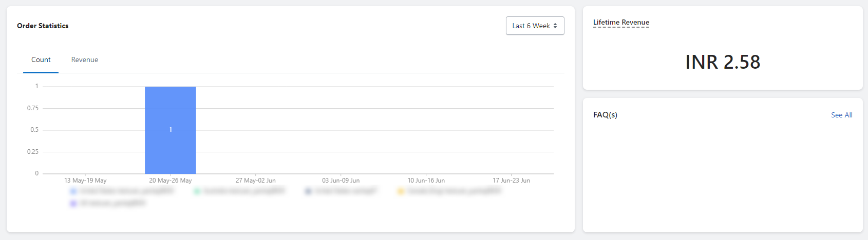Click the 17 Jun-23 Jun axis label
The height and width of the screenshot is (240, 868).
coord(511,181)
